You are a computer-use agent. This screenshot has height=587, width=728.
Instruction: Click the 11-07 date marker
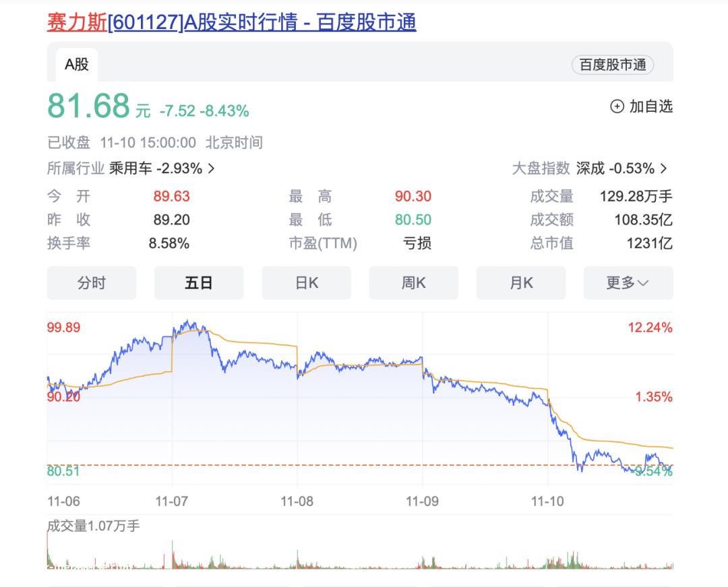coord(172,501)
